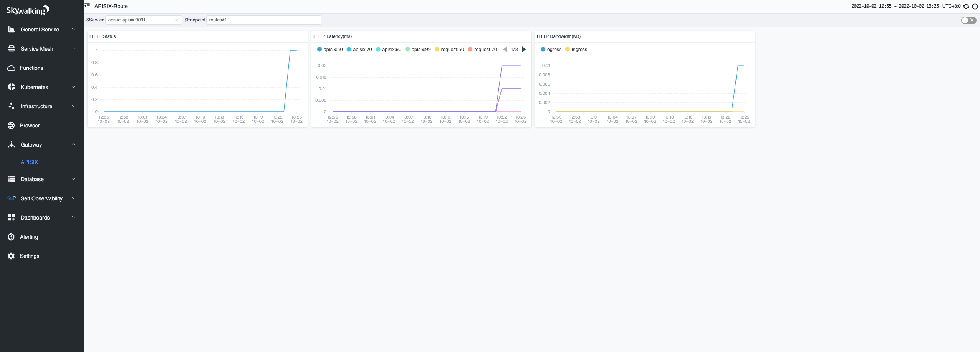Click the HTTP Latency(ms) panel title
Viewport: 980px width, 352px height.
click(x=333, y=36)
